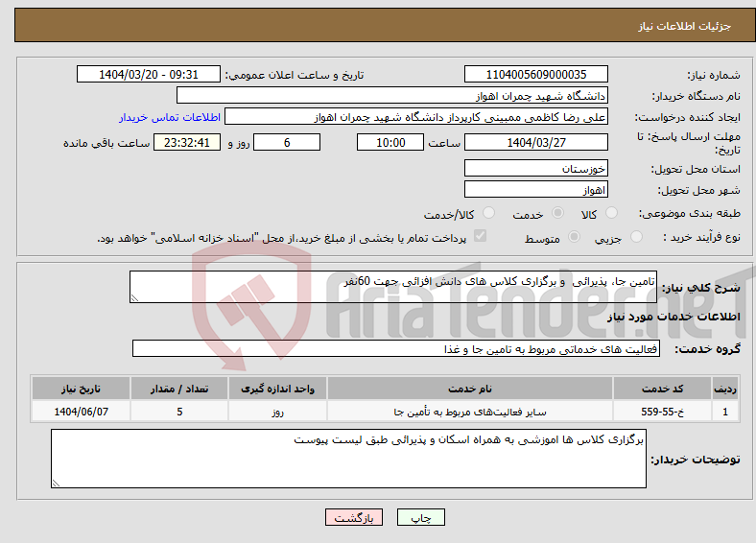This screenshot has height=543, width=756.
Task: Click the buyer name field دانشگاه شهید چمران اهواز
Action: [x=392, y=96]
